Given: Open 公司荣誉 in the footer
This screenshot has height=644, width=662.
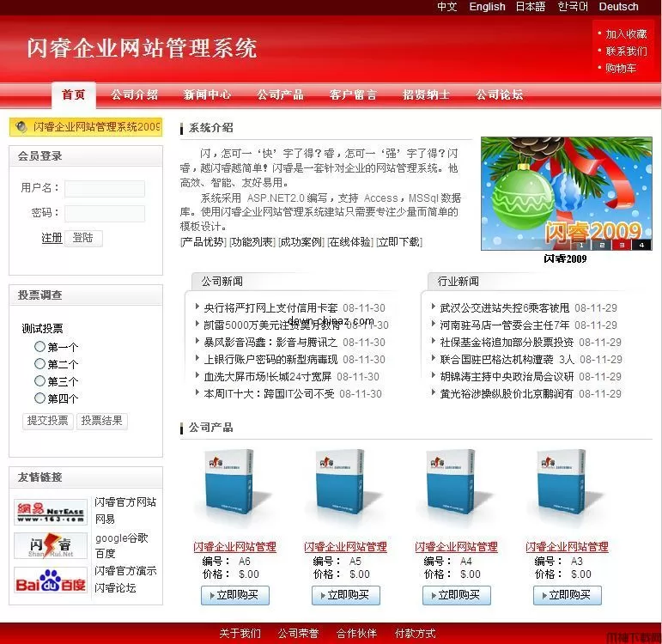Looking at the screenshot, I should click(299, 634).
